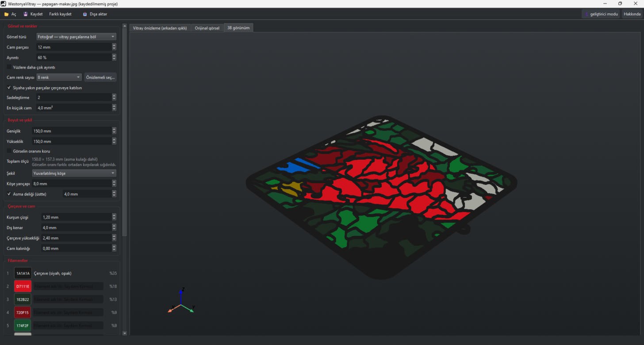Pick the 1E2B22 dark green swatch
The height and width of the screenshot is (345, 644).
point(23,299)
